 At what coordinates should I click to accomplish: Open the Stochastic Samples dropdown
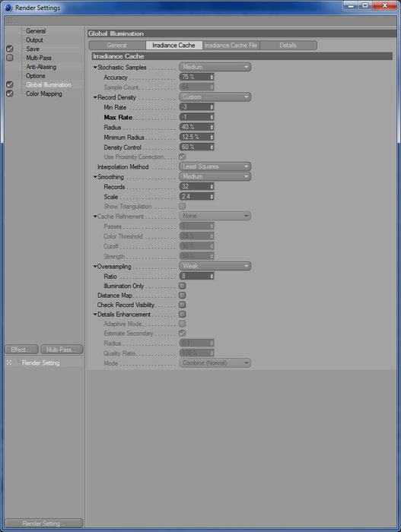(x=215, y=67)
